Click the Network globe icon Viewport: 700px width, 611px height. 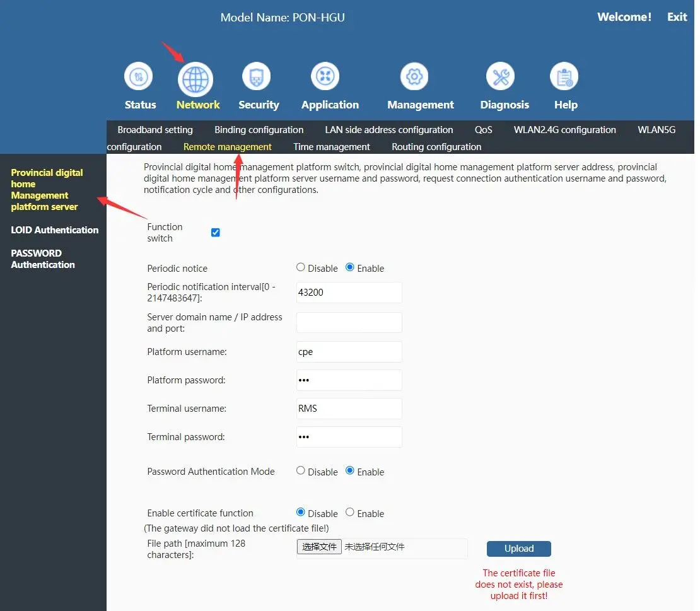click(x=195, y=79)
